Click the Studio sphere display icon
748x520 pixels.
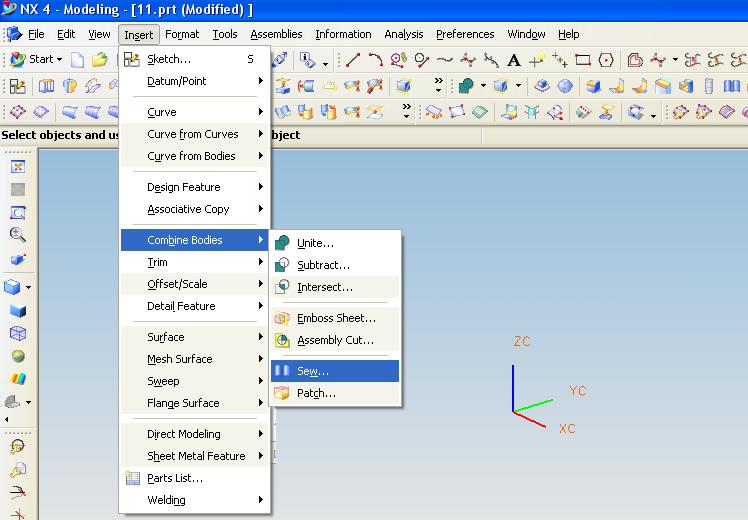point(18,356)
